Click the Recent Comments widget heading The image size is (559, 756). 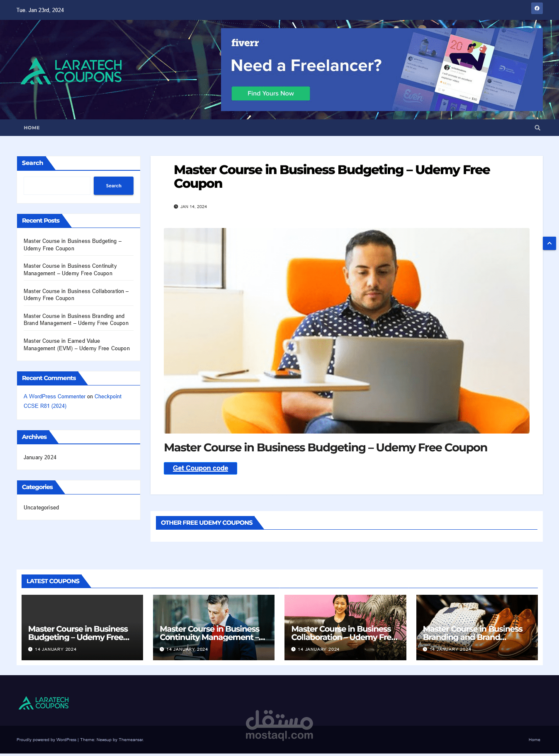(x=49, y=378)
